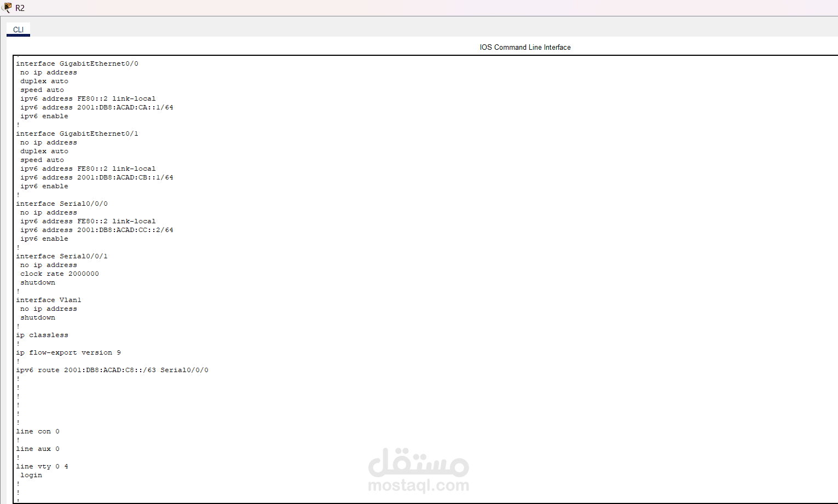Click the 'ip classless' line
The width and height of the screenshot is (838, 504).
42,335
